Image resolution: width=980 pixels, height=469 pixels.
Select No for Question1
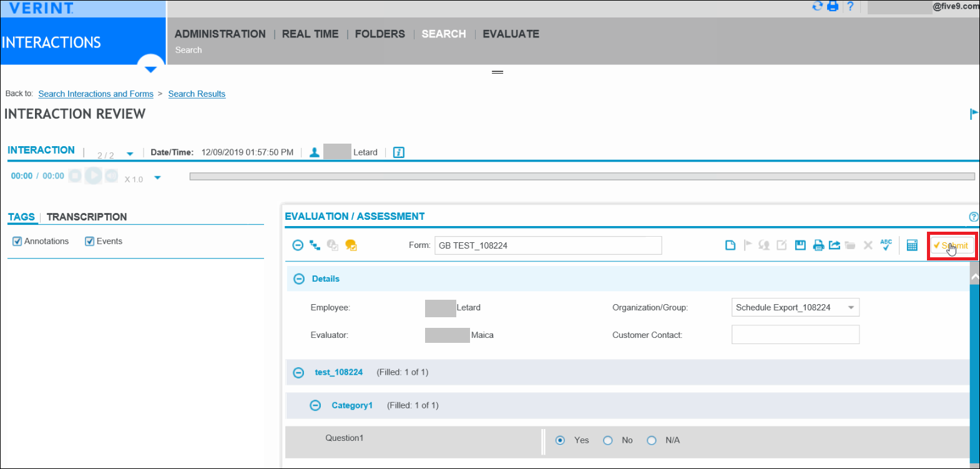coord(608,440)
